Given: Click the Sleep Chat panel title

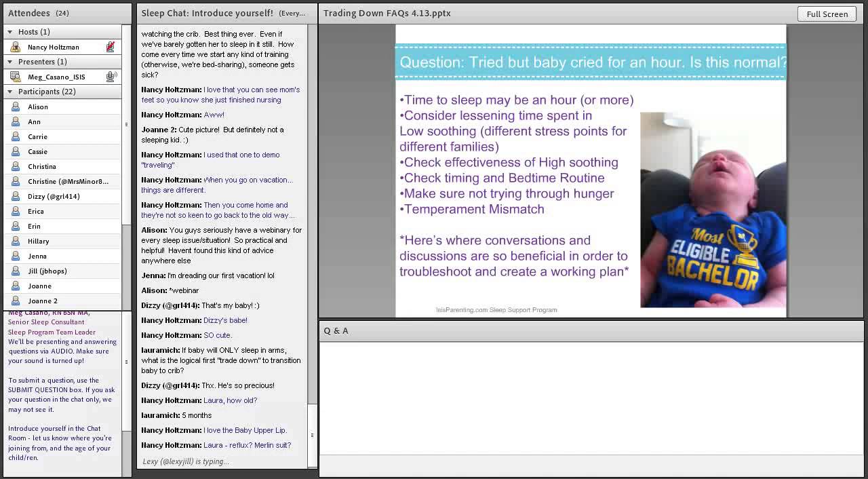Looking at the screenshot, I should (207, 13).
